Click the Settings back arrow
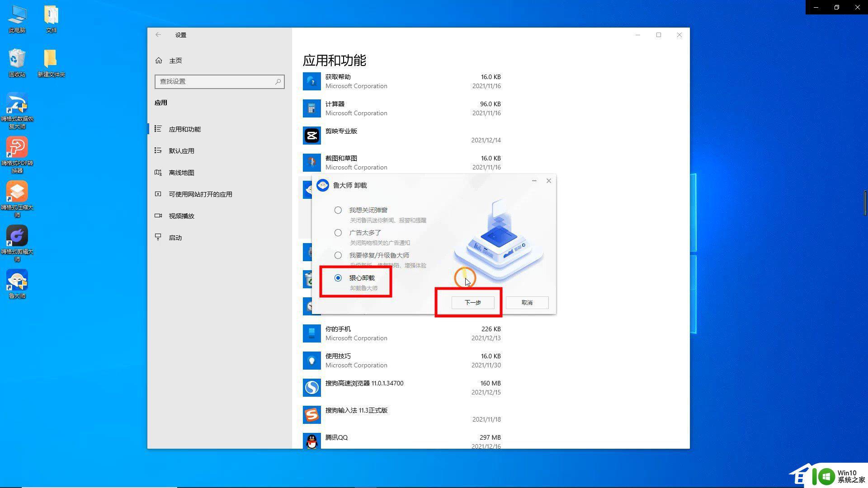This screenshot has height=488, width=868. click(x=158, y=35)
